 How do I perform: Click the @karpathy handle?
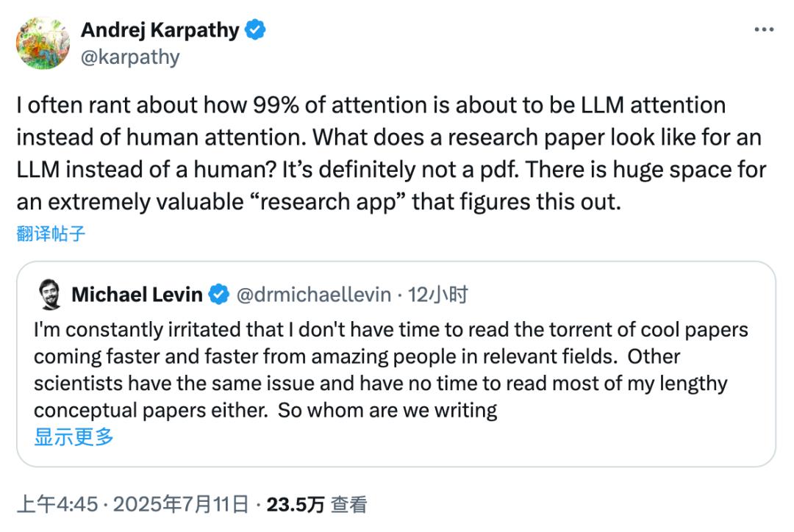coord(129,57)
